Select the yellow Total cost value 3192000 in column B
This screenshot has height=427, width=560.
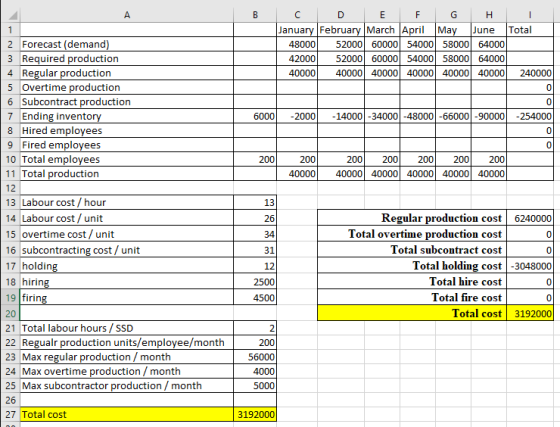click(x=255, y=415)
